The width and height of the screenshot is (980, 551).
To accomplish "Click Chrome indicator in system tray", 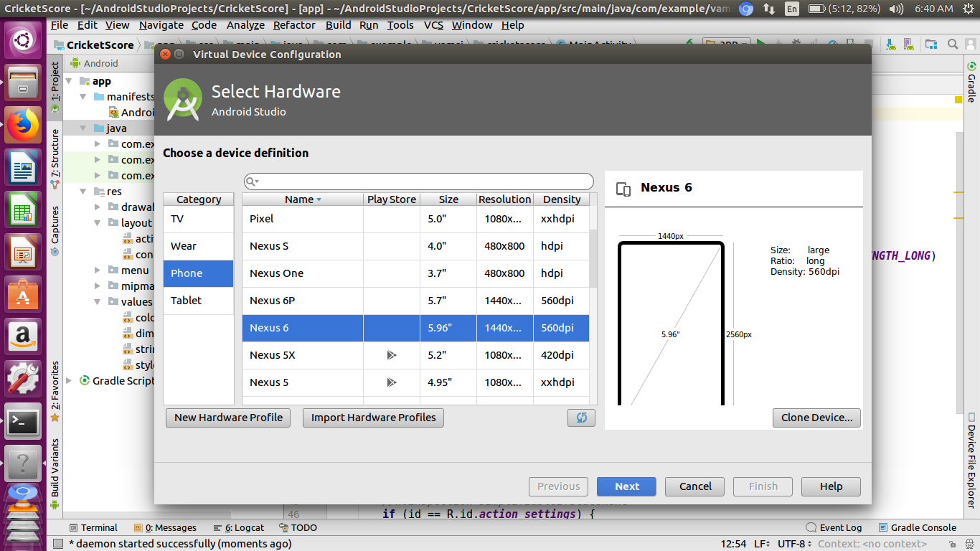I will pyautogui.click(x=745, y=9).
